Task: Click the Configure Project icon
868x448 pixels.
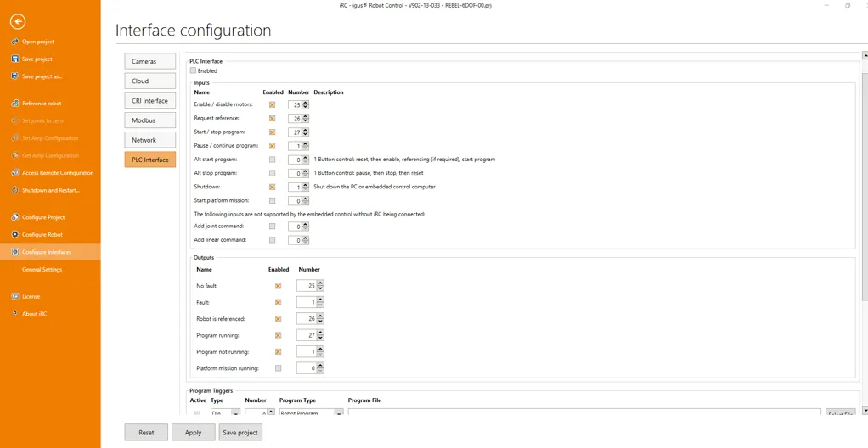Action: coord(15,217)
